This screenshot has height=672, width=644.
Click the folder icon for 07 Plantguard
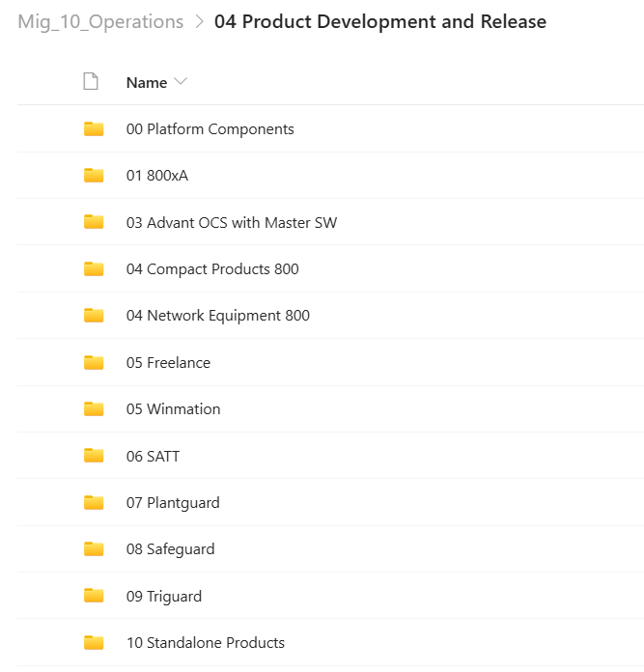tap(94, 502)
